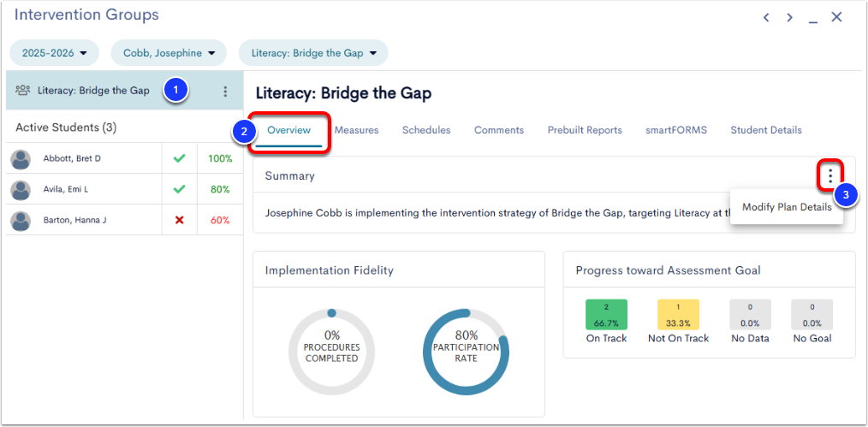Open the smartFORMS tab

[676, 131]
